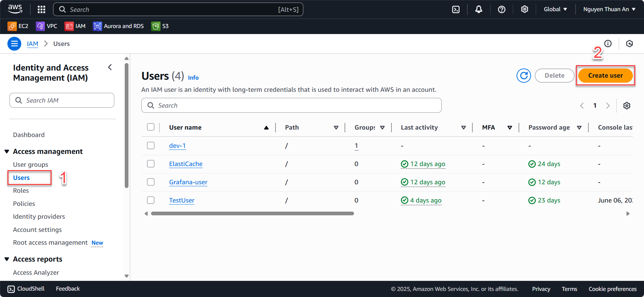The width and height of the screenshot is (644, 297).
Task: Click sidebar scroll down arrow
Action: 127,276
